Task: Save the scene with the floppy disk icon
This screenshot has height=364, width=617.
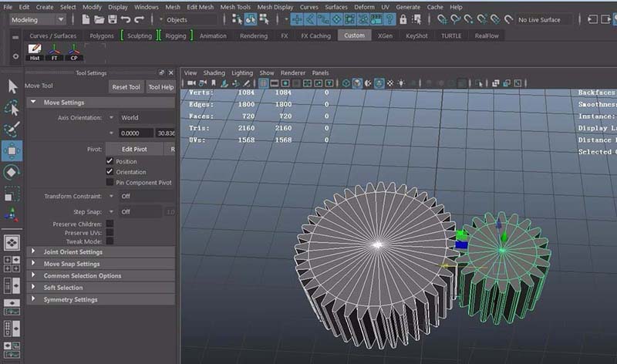Action: tap(113, 19)
